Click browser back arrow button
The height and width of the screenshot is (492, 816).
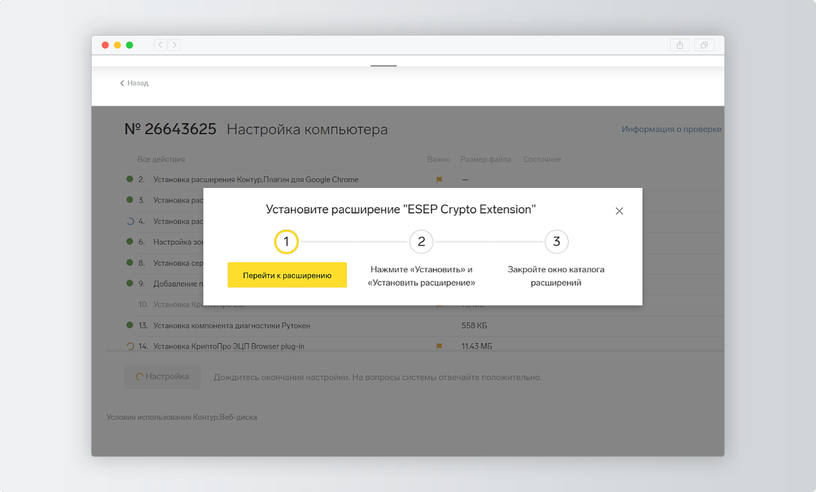[160, 45]
